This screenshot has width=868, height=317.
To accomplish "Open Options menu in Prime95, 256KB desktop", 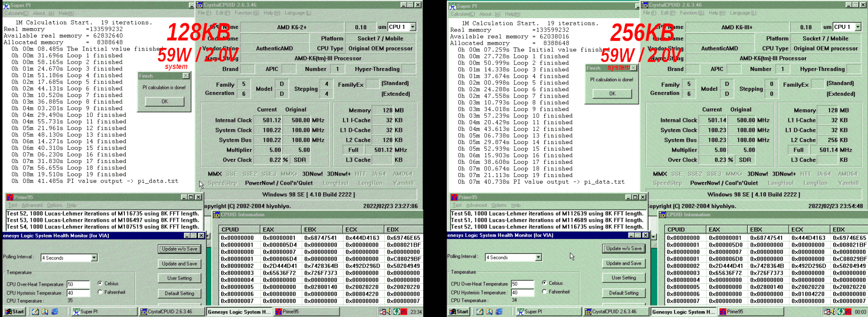I will point(499,205).
